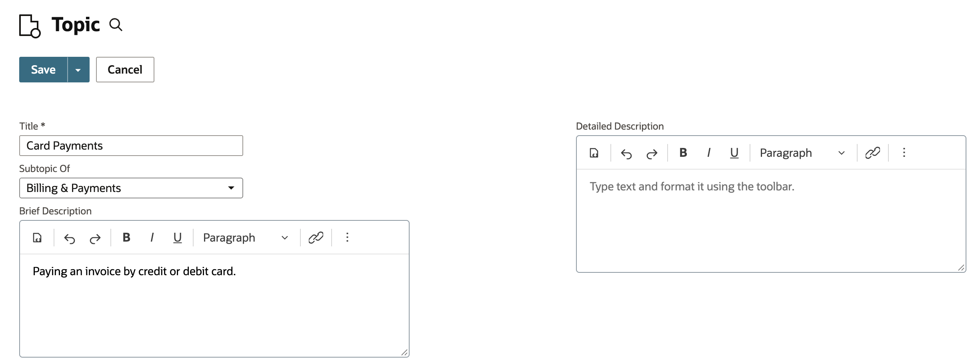The height and width of the screenshot is (360, 980).
Task: Toggle italic in Brief Description editor
Action: click(152, 238)
